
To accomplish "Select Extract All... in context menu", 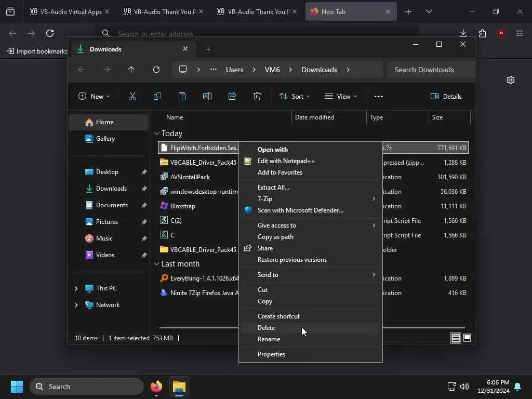I will pos(311,187).
